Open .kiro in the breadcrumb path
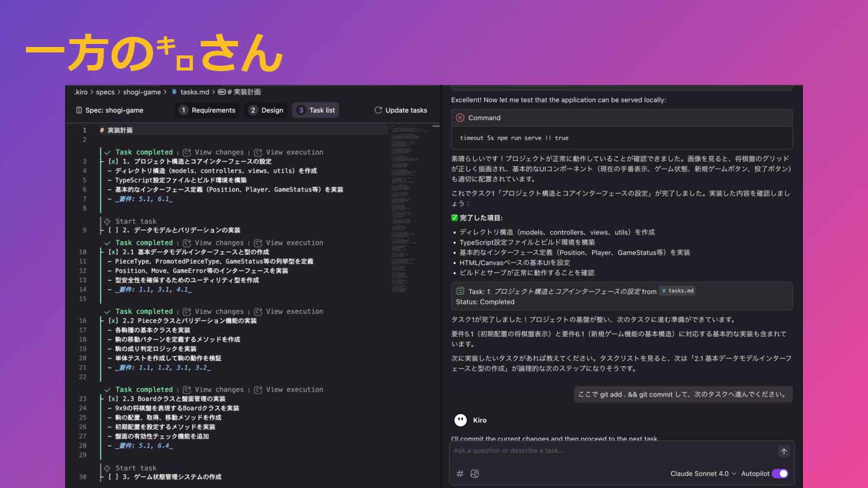Screen dimensions: 868x488 81,92
